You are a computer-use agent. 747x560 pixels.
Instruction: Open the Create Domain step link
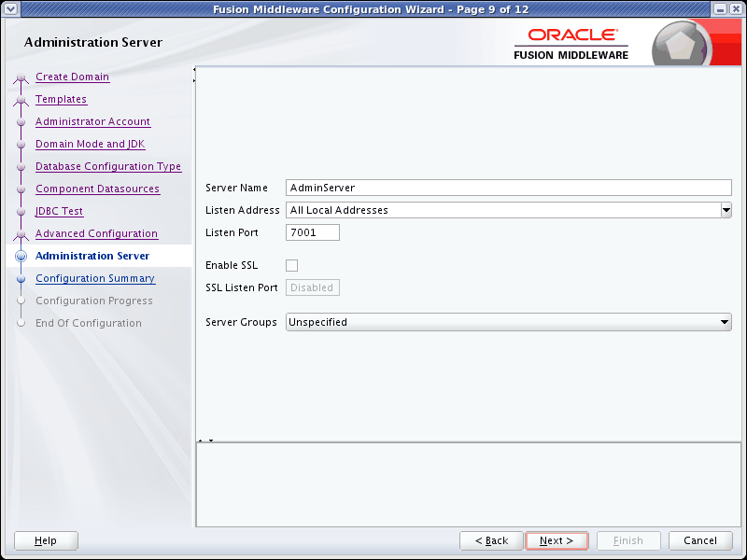(73, 77)
